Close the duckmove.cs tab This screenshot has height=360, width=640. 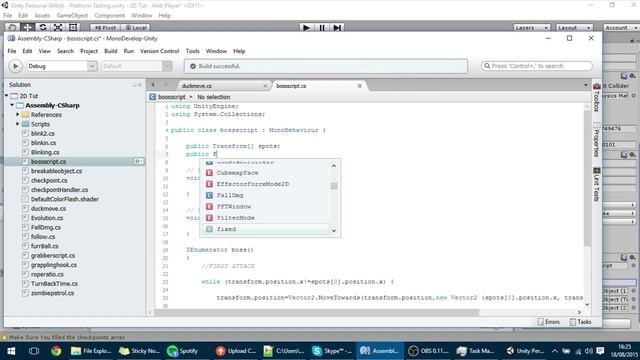265,86
